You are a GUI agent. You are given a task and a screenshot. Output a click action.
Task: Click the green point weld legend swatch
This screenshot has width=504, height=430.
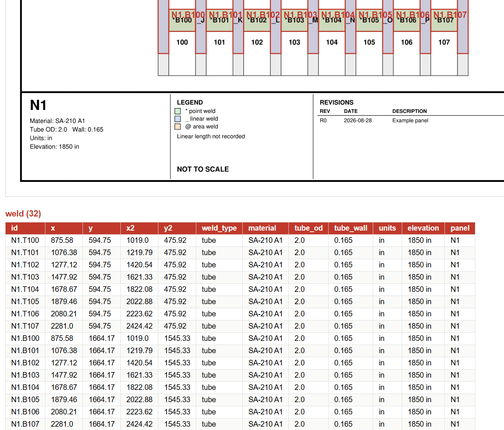click(178, 111)
